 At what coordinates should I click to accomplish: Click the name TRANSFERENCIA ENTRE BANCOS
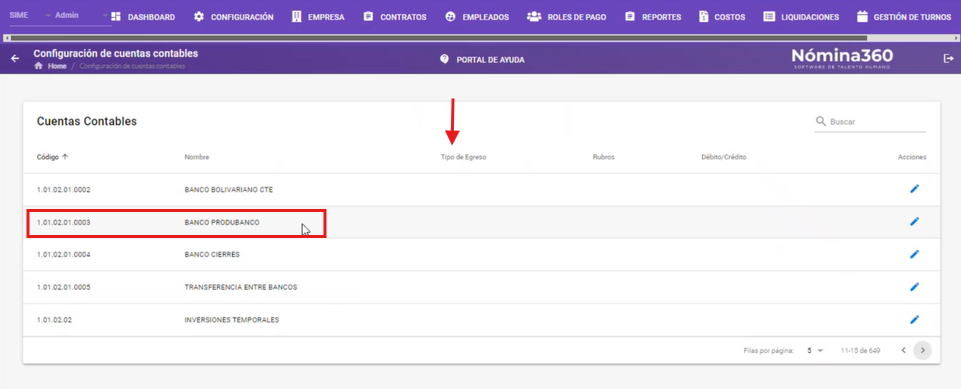241,287
